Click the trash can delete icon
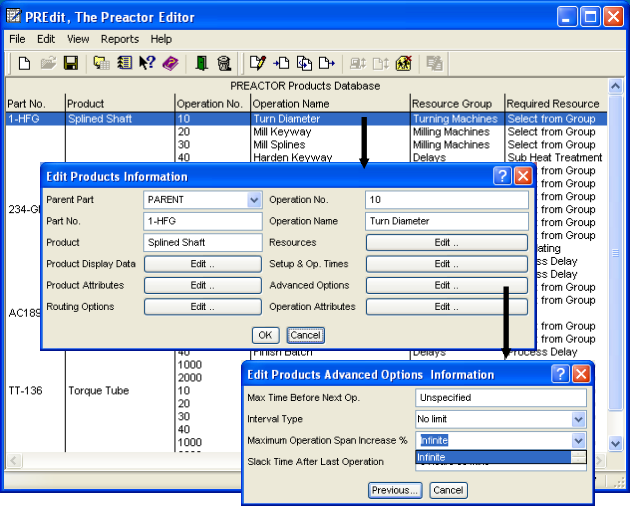Screen dimensions: 630x507 coord(224,63)
